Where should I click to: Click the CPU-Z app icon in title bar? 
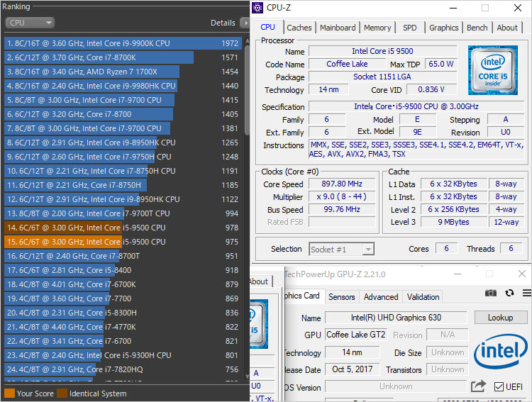pyautogui.click(x=257, y=8)
